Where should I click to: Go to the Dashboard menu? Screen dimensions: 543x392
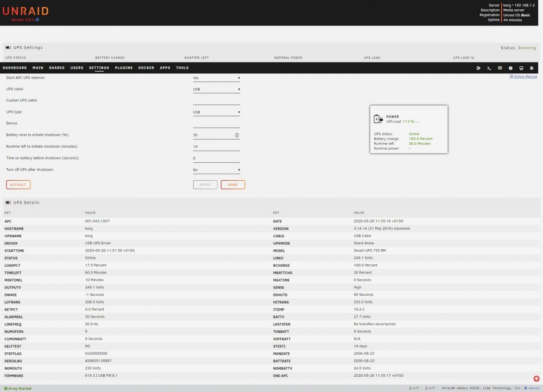[15, 68]
